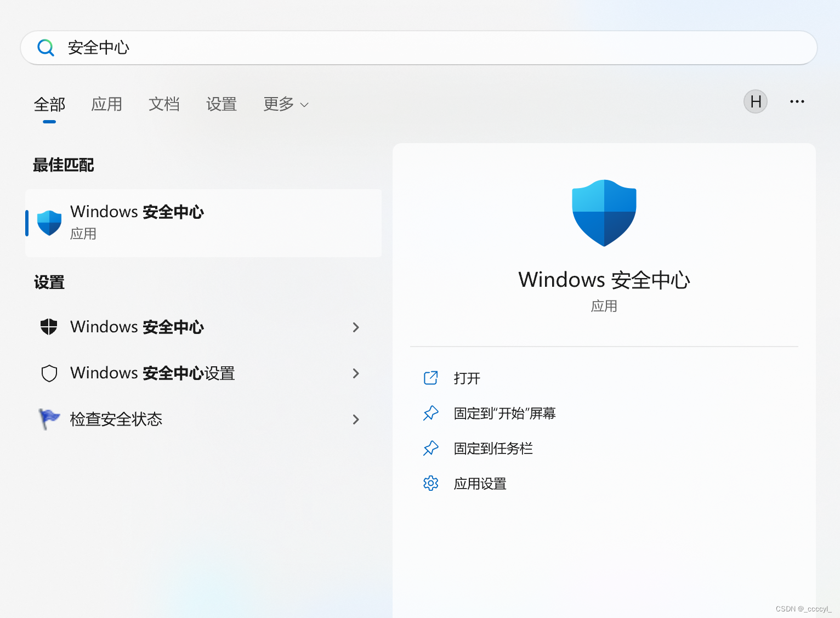Image resolution: width=840 pixels, height=618 pixels.
Task: Open 应用设置
Action: point(480,484)
